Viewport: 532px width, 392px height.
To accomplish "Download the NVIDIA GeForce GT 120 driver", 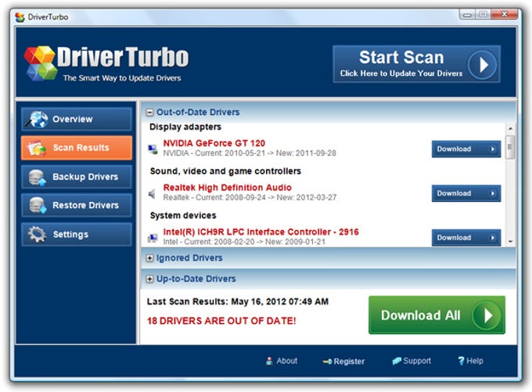I will (x=466, y=149).
